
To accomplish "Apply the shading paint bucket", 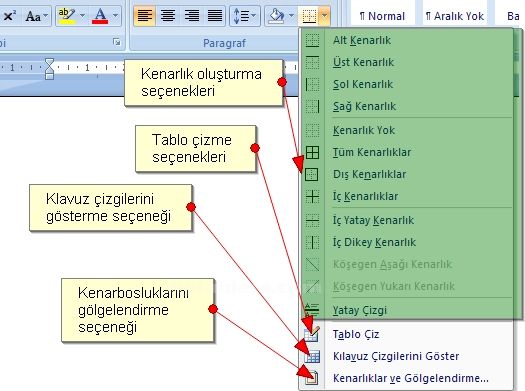I will pyautogui.click(x=276, y=16).
